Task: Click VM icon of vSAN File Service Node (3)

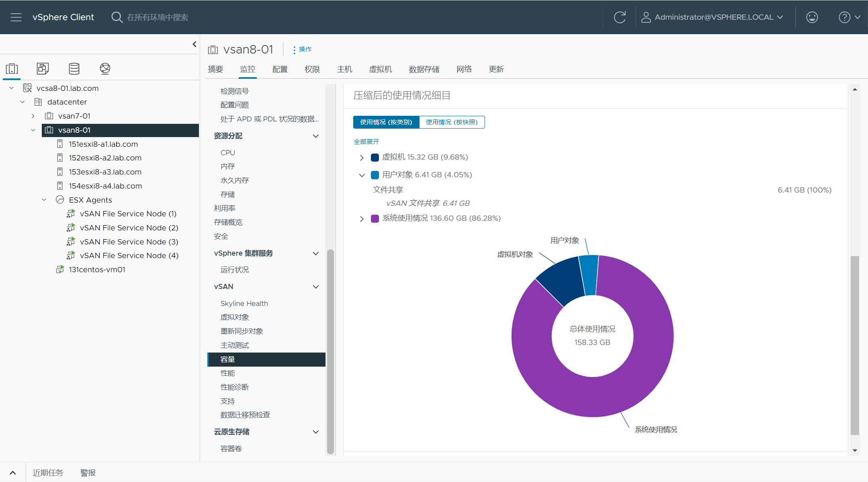Action: [71, 242]
